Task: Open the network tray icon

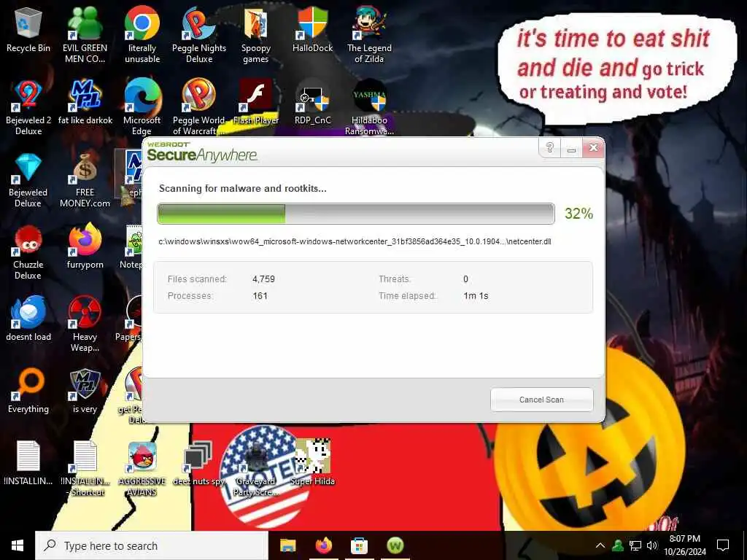Action: (x=635, y=545)
